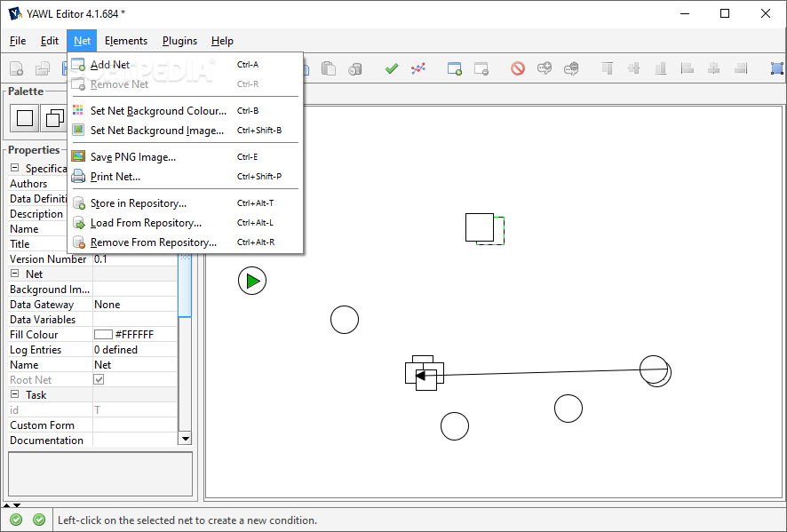This screenshot has width=787, height=532.
Task: Click the red cancellation set icon
Action: click(x=518, y=68)
